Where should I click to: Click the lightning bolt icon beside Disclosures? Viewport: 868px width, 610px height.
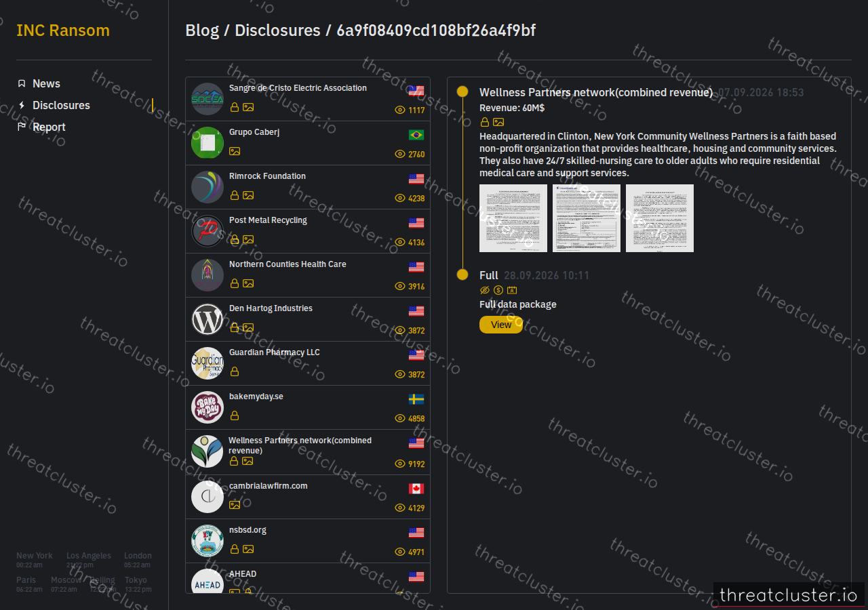(22, 105)
